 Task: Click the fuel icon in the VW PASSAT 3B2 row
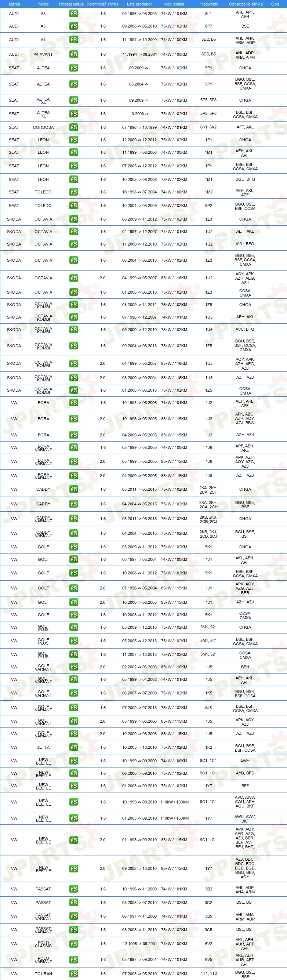(73, 889)
